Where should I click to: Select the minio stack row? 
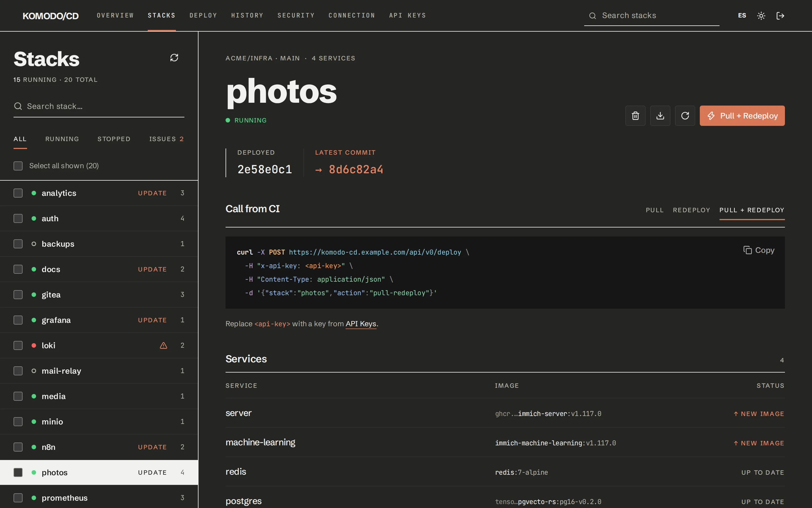(x=99, y=422)
